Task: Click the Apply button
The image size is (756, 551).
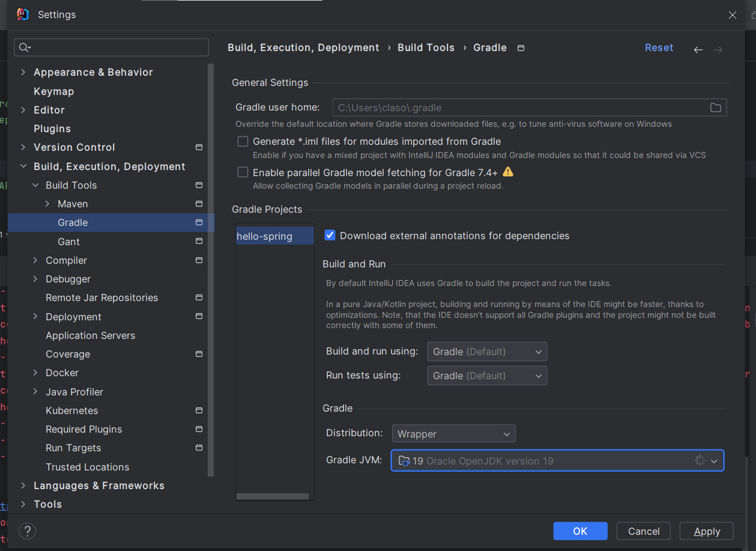Action: tap(707, 531)
